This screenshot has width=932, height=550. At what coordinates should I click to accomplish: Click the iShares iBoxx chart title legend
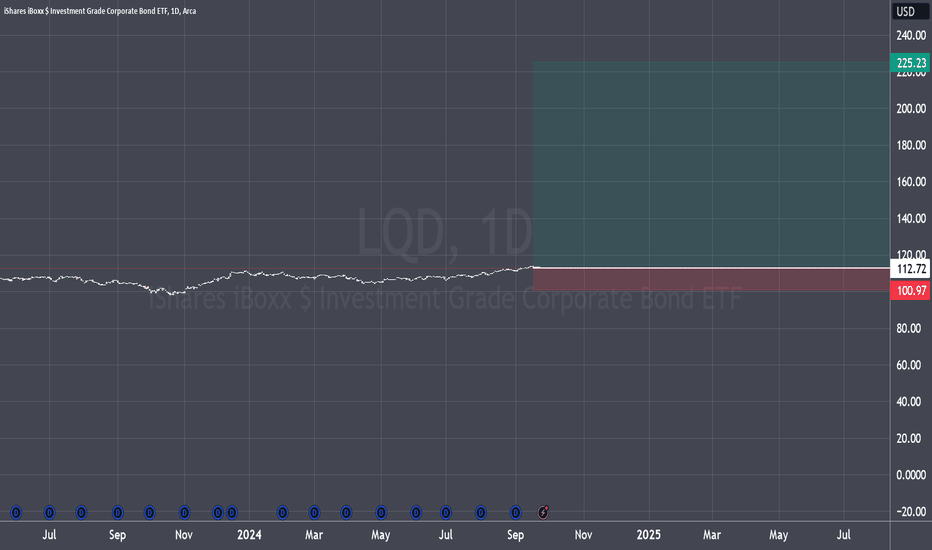(100, 11)
